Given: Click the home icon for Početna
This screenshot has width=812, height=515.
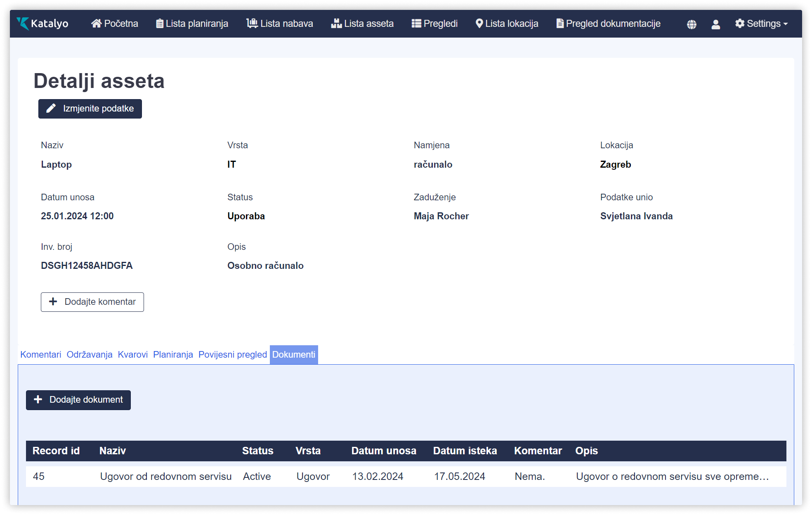Looking at the screenshot, I should (x=96, y=24).
